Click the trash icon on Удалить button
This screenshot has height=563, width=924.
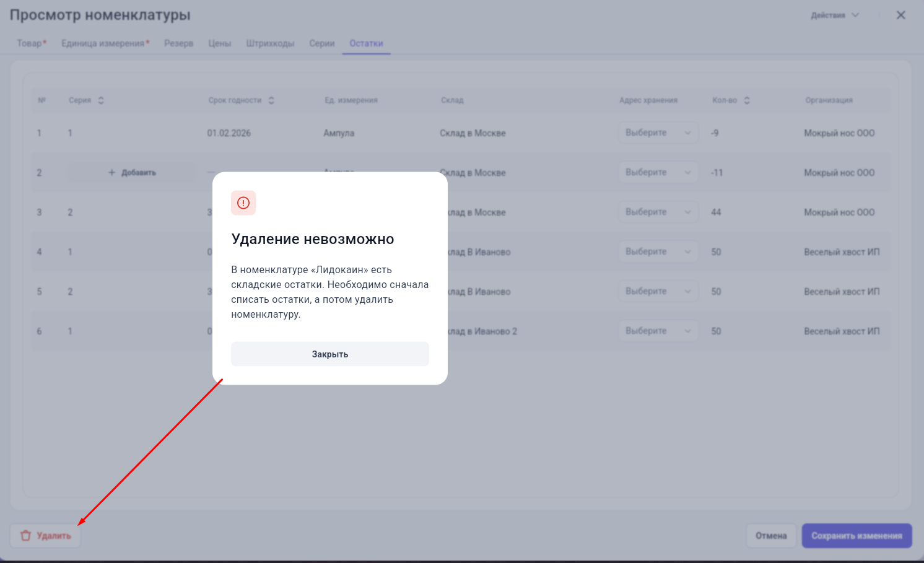pyautogui.click(x=25, y=536)
